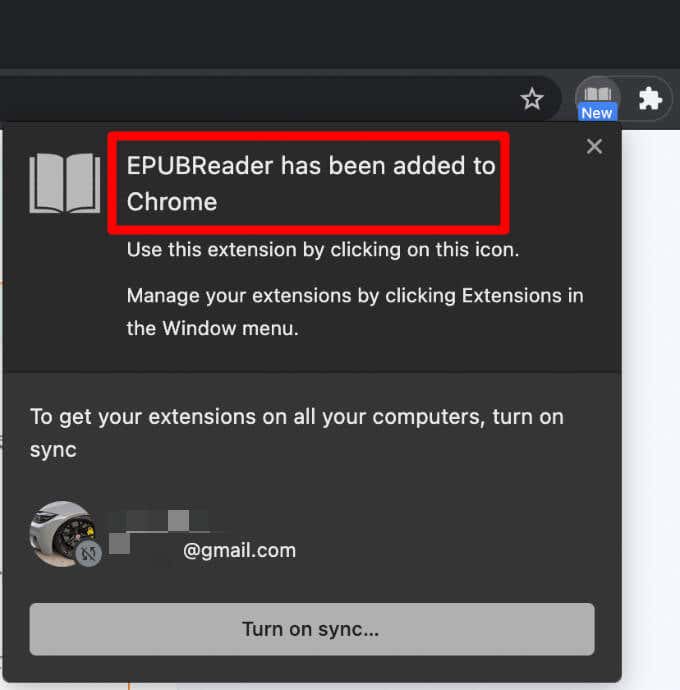Click the blue 'New' badge
Viewport: 680px width, 690px height.
(x=597, y=113)
